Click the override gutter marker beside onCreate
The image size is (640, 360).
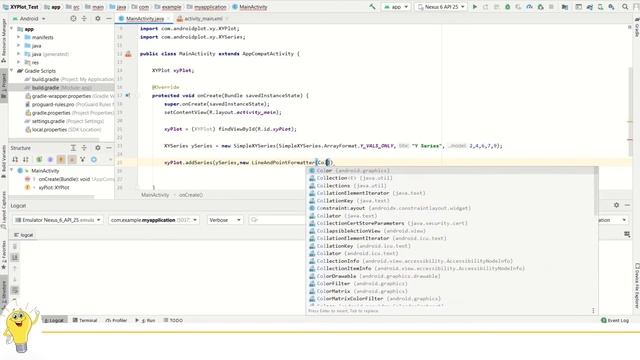coord(128,96)
